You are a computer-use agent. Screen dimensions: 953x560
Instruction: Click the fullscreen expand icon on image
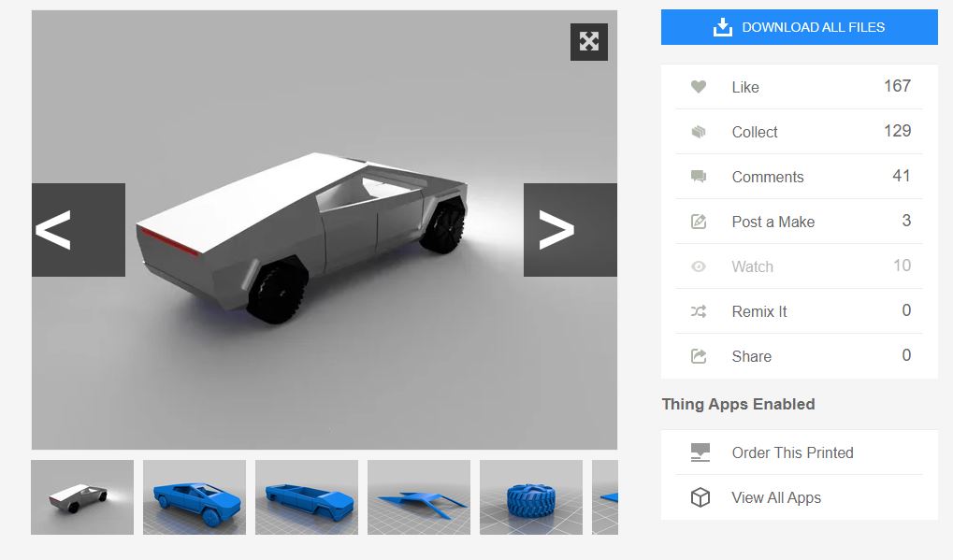(x=588, y=42)
